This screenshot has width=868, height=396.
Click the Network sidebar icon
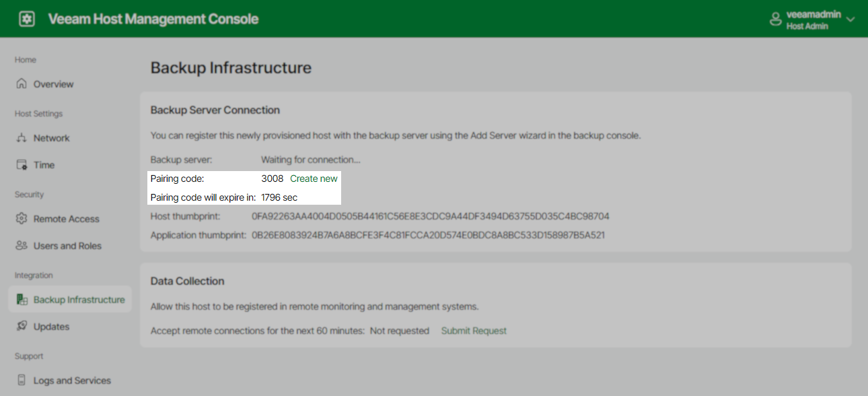(x=21, y=137)
